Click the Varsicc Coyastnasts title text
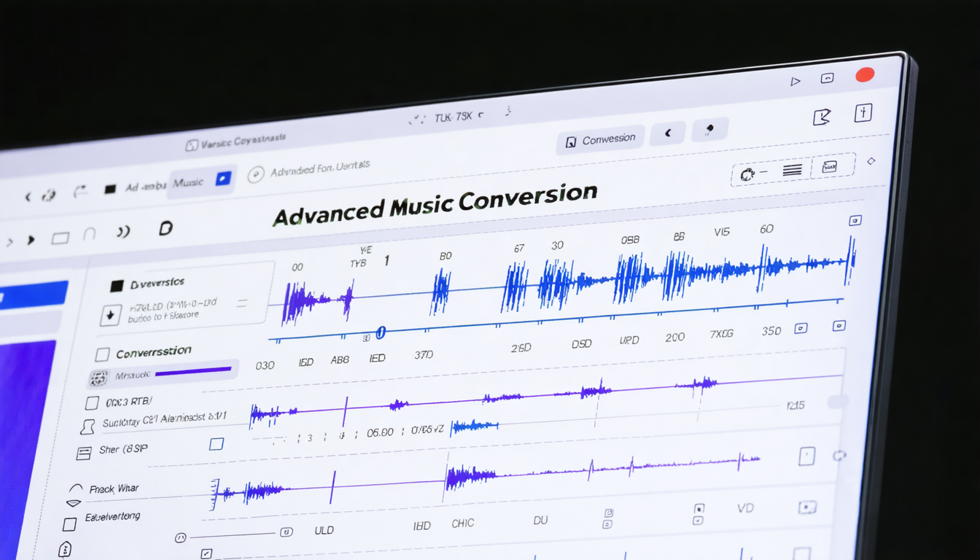The image size is (980, 560). tap(242, 141)
